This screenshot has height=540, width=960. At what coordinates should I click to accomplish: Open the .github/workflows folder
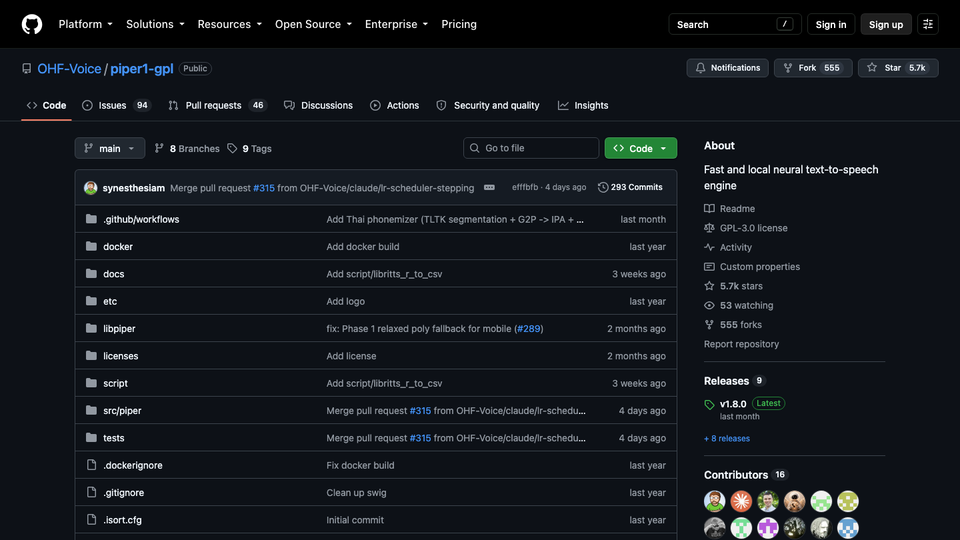pyautogui.click(x=141, y=219)
